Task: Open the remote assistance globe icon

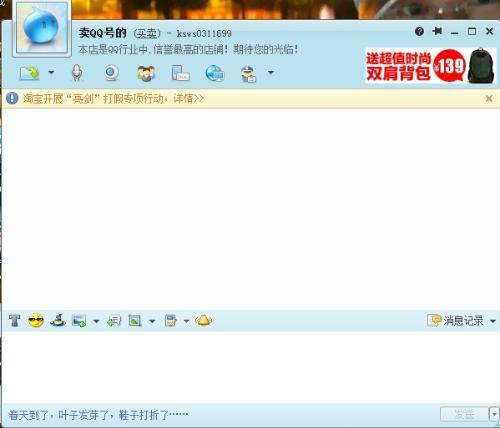Action: 215,73
